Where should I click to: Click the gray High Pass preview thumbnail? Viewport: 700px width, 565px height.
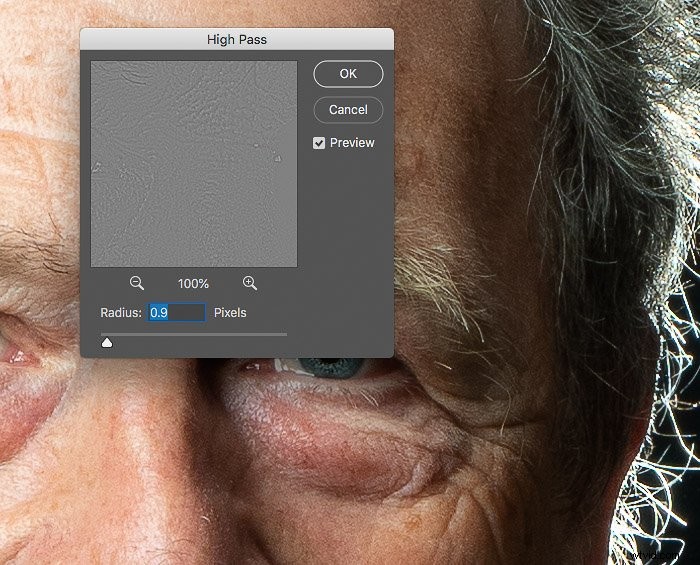(x=194, y=164)
